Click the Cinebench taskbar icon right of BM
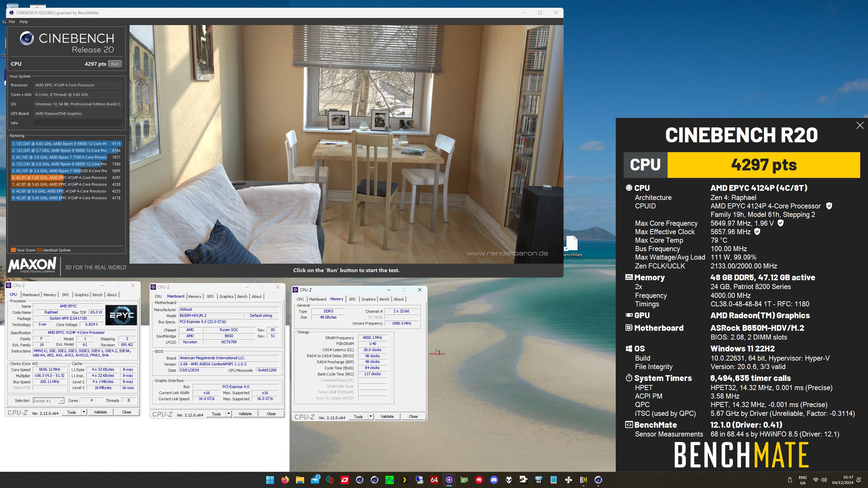Viewport: 868px width, 488px height. click(598, 480)
